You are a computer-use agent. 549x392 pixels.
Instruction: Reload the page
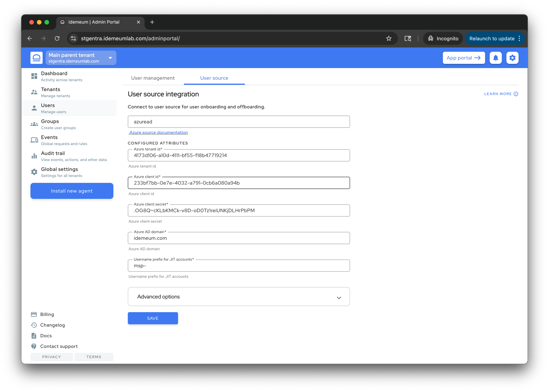pos(57,38)
